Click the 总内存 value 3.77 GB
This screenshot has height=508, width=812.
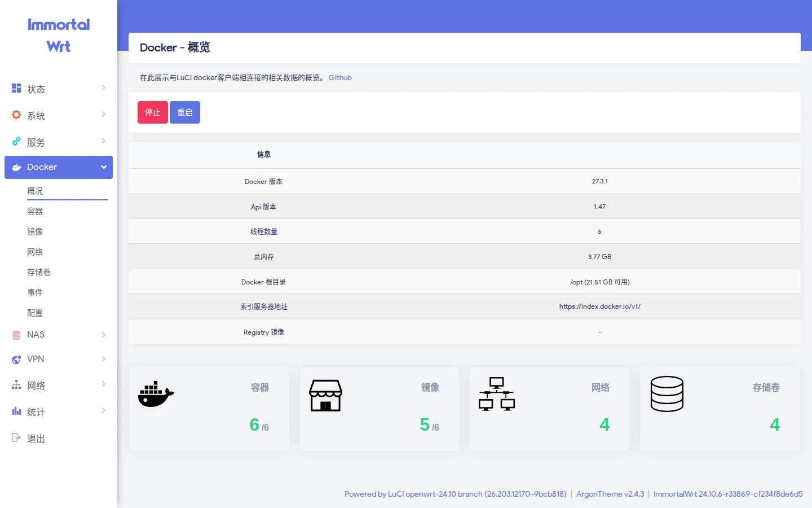click(600, 256)
